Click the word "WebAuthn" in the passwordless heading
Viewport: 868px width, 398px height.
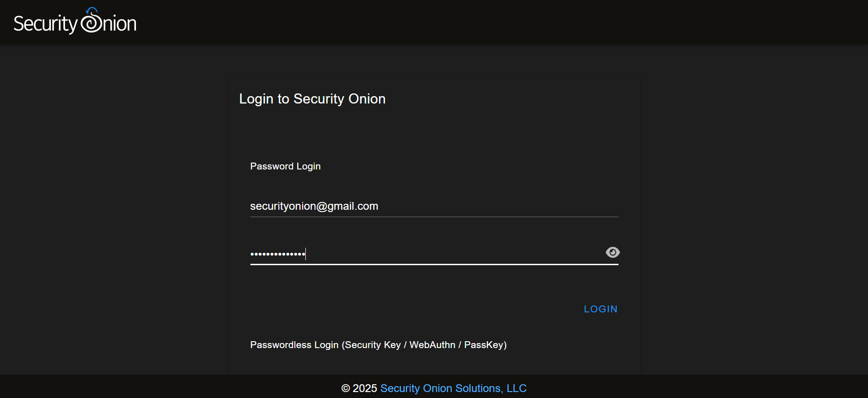432,345
